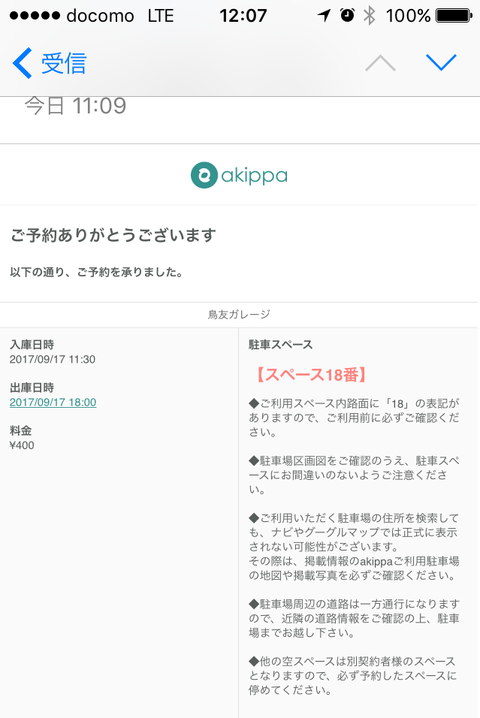Tap the signal strength dots
Image resolution: width=480 pixels, height=718 pixels.
[x=35, y=16]
